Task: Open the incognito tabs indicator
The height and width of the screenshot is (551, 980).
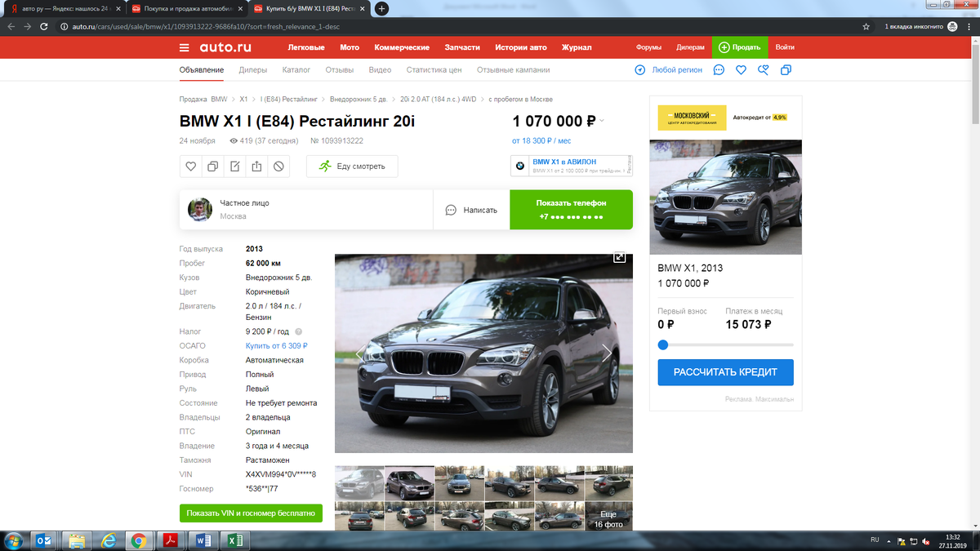Action: [920, 26]
